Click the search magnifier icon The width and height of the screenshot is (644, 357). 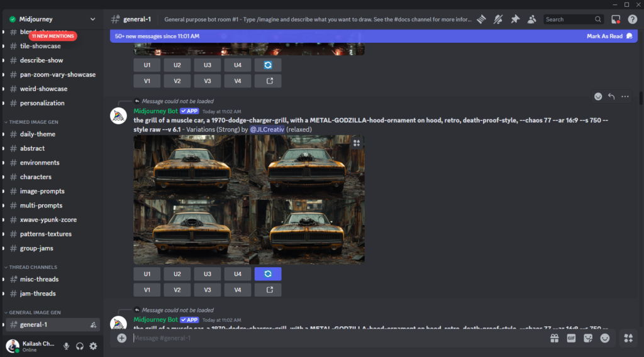coord(597,19)
